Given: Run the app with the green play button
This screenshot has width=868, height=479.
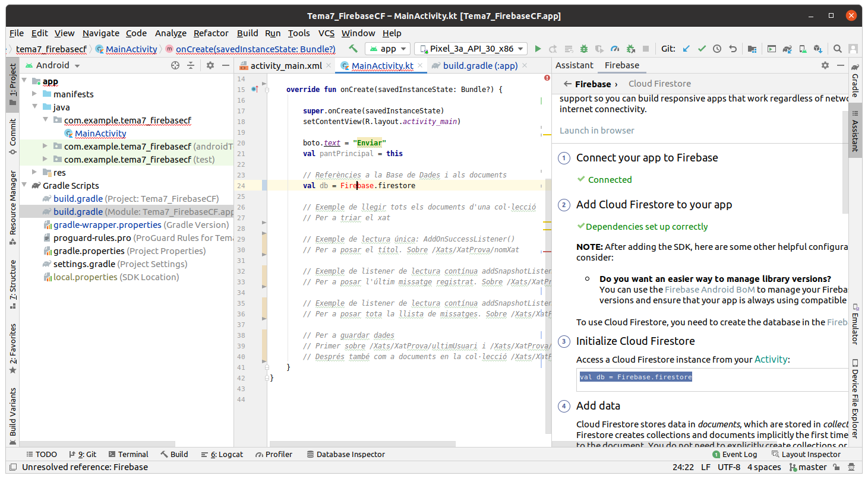Looking at the screenshot, I should point(538,49).
